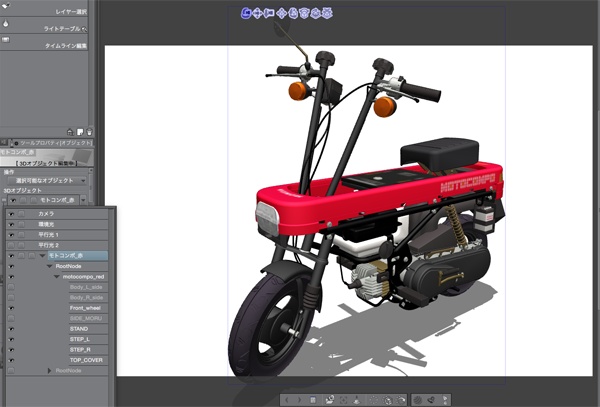Collapse the モトコンボ_赤 tree node
This screenshot has width=600, height=407.
[42, 256]
